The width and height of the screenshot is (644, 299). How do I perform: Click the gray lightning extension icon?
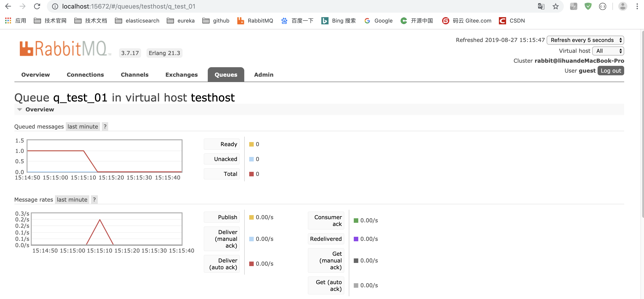[573, 6]
